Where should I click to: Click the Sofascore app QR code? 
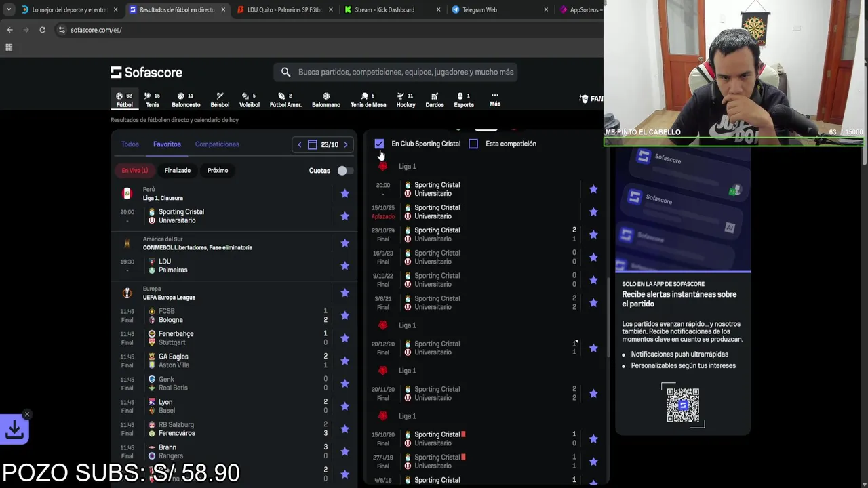tap(682, 405)
